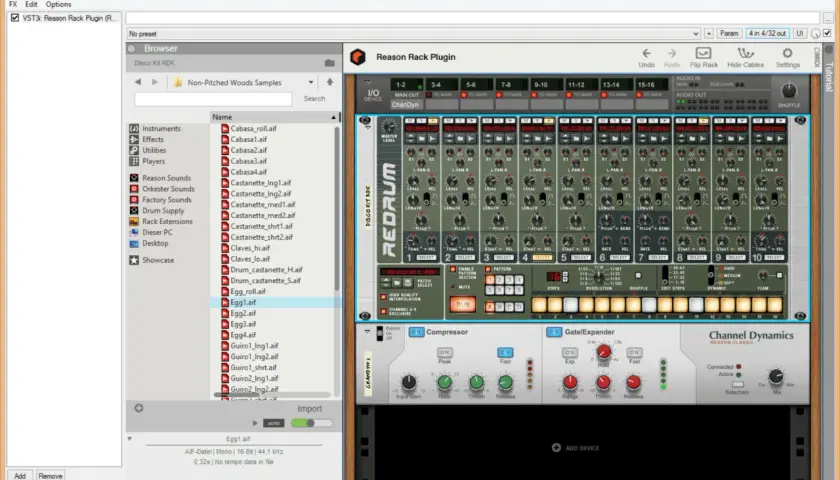The height and width of the screenshot is (480, 840).
Task: Click the Add FX button
Action: tap(20, 475)
